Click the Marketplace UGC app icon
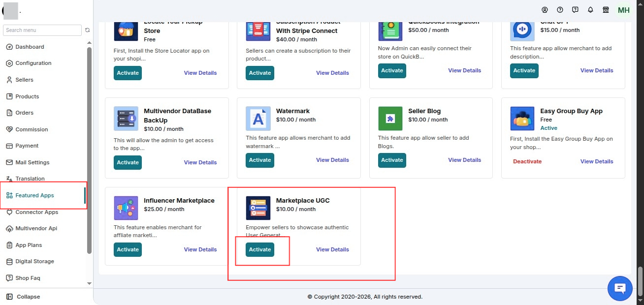Image resolution: width=644 pixels, height=305 pixels. point(258,208)
